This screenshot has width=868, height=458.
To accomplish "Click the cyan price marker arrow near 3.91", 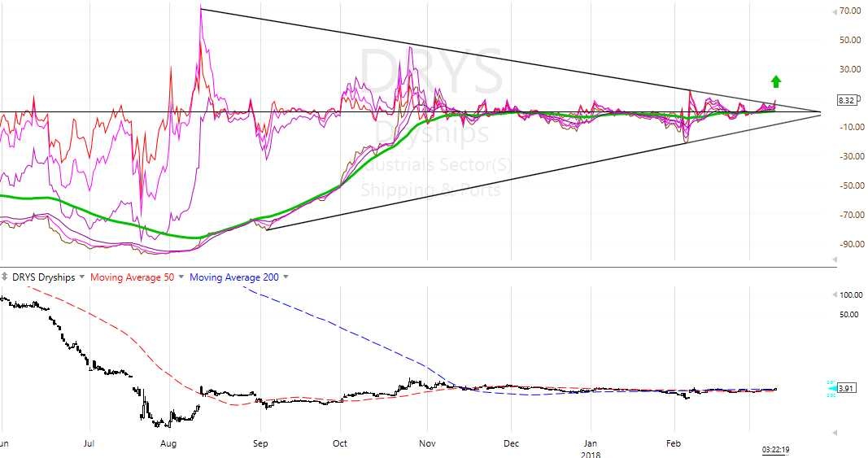I will pos(830,388).
